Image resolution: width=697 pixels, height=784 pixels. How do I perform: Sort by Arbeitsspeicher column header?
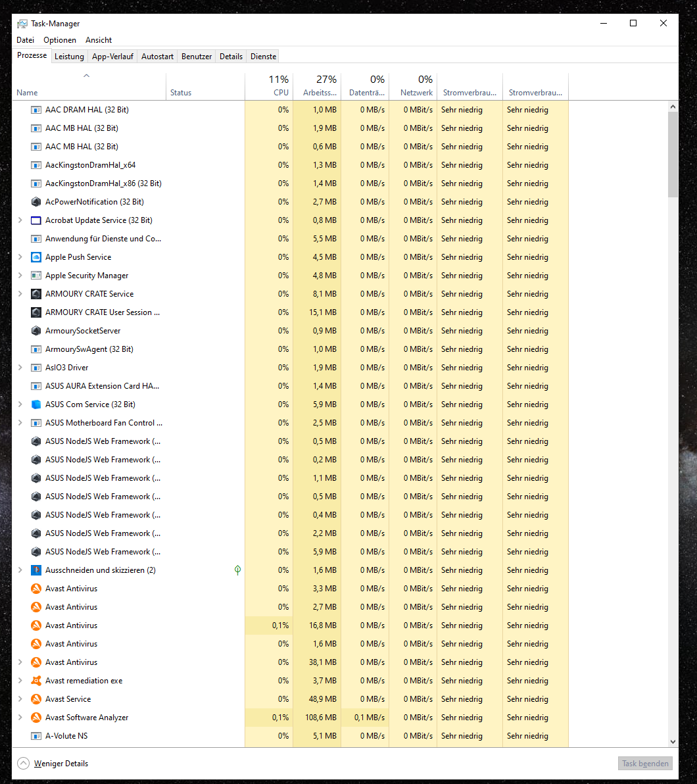pyautogui.click(x=317, y=86)
